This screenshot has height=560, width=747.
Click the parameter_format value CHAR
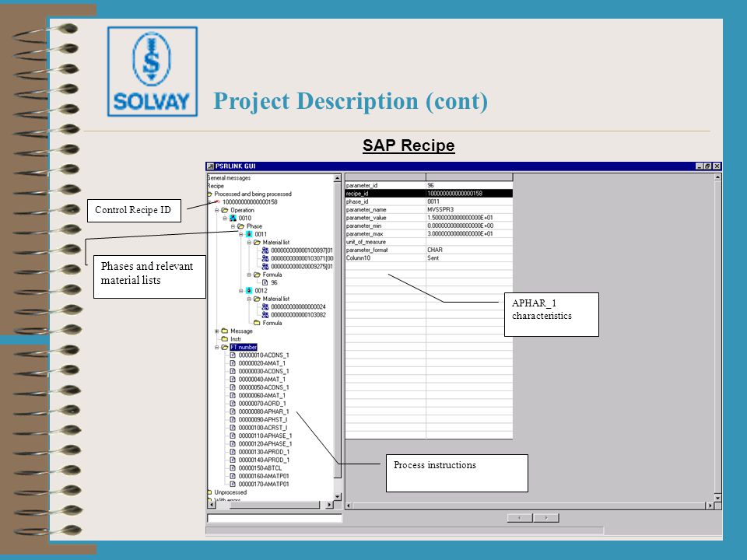[x=435, y=250]
